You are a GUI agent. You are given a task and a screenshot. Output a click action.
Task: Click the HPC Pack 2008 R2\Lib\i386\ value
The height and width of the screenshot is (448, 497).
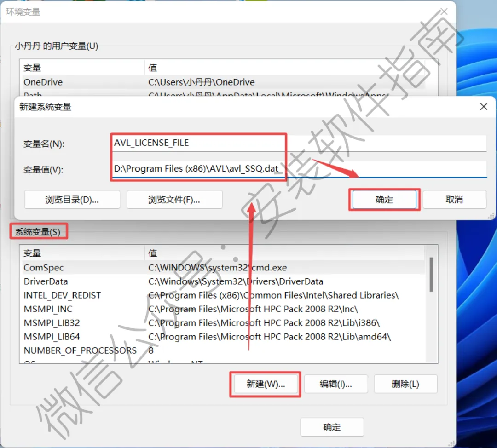click(x=264, y=323)
